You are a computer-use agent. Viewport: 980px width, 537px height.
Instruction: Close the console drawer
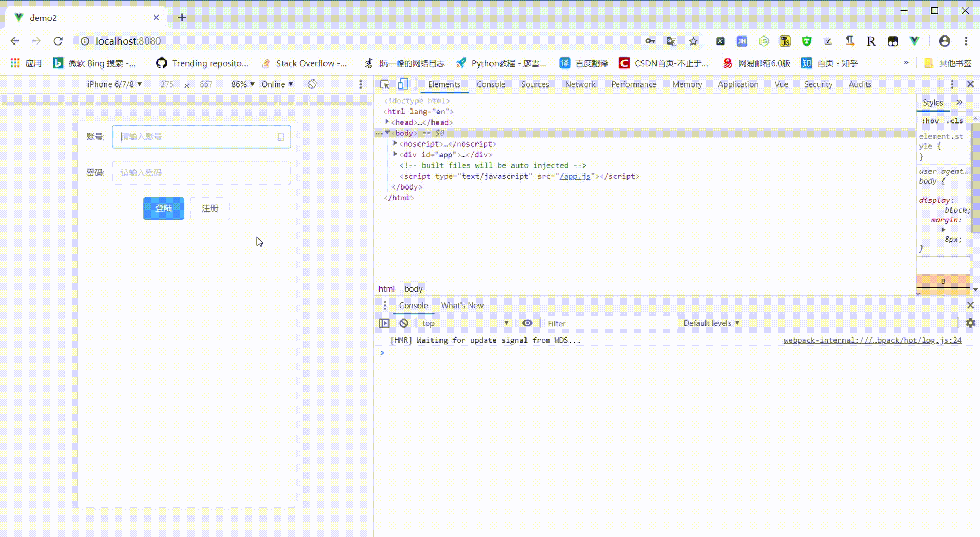point(970,306)
